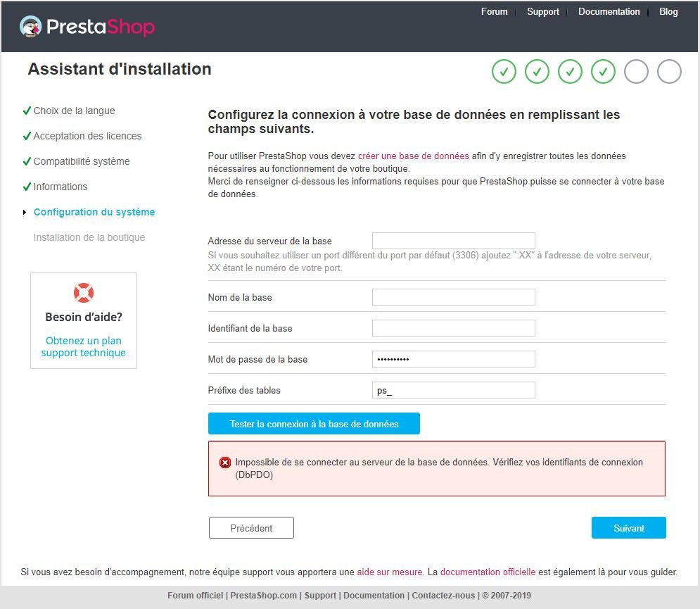Go to the Blog header link
This screenshot has height=609, width=700.
668,12
